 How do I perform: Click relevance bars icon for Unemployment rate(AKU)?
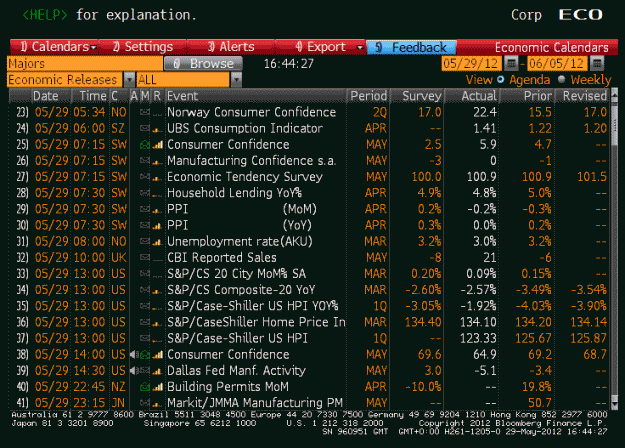157,242
